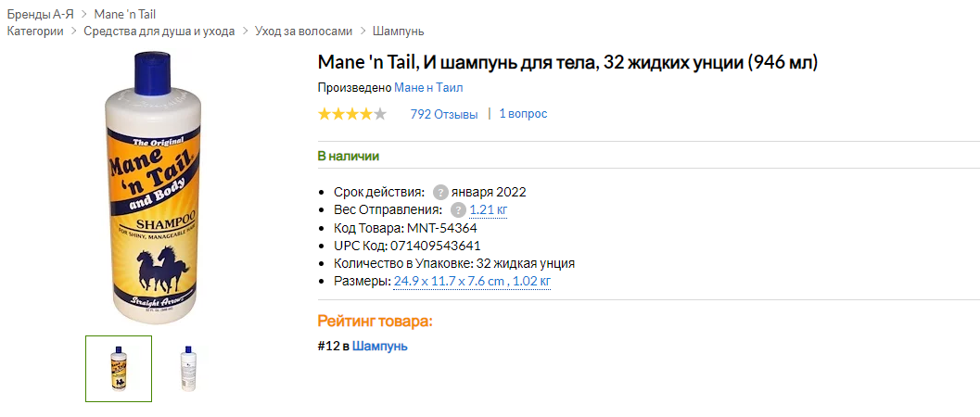This screenshot has height=417, width=980.
Task: Click the star rating icons
Action: 352,114
